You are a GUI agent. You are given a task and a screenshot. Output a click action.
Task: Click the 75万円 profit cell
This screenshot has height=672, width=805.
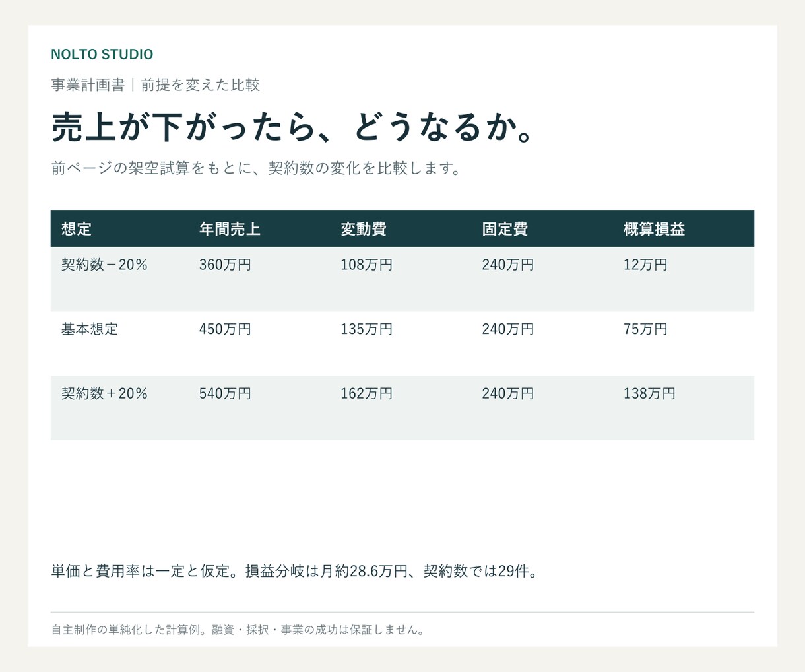point(645,329)
